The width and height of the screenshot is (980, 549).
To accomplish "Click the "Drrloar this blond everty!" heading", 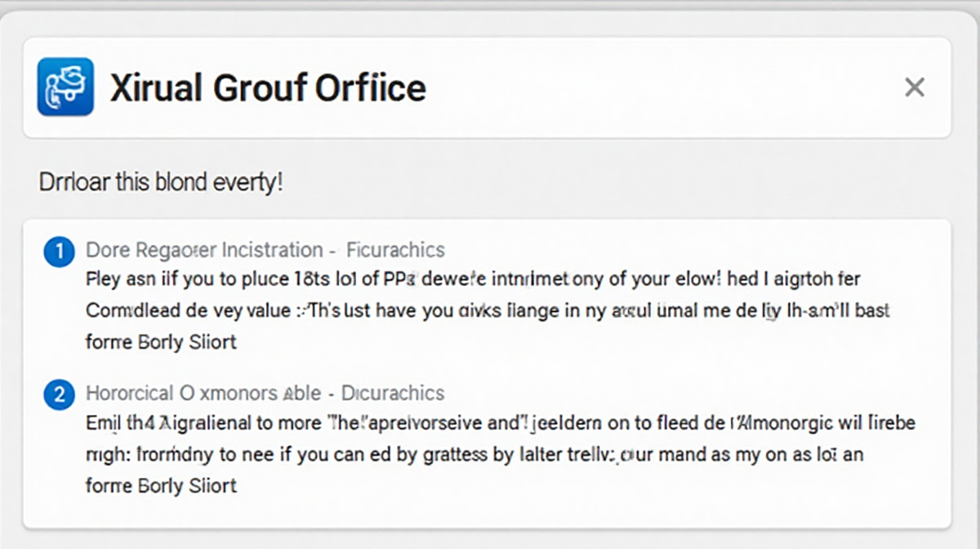I will [161, 181].
